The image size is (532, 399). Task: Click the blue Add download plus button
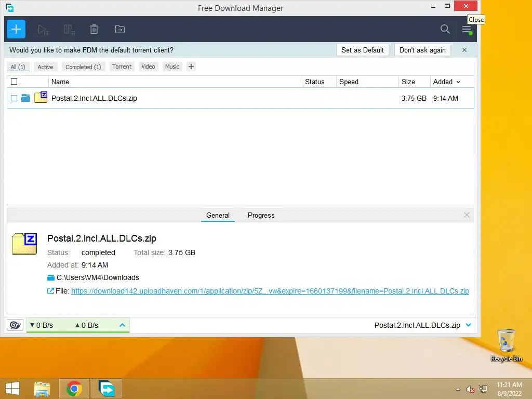tap(16, 29)
